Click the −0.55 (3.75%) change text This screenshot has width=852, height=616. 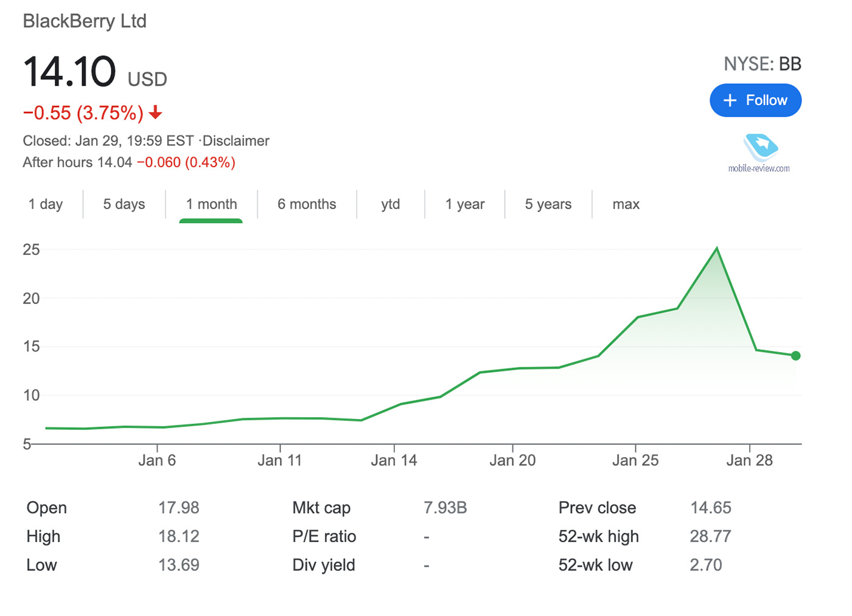click(83, 113)
